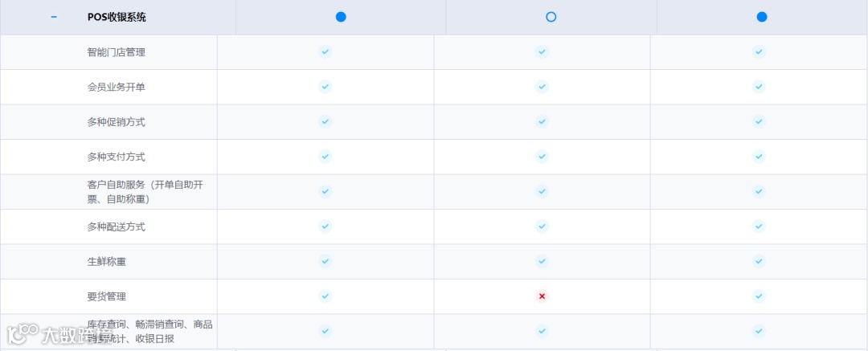Click last-column checkmark for 生鲜称重
This screenshot has height=351, width=868.
point(759,261)
